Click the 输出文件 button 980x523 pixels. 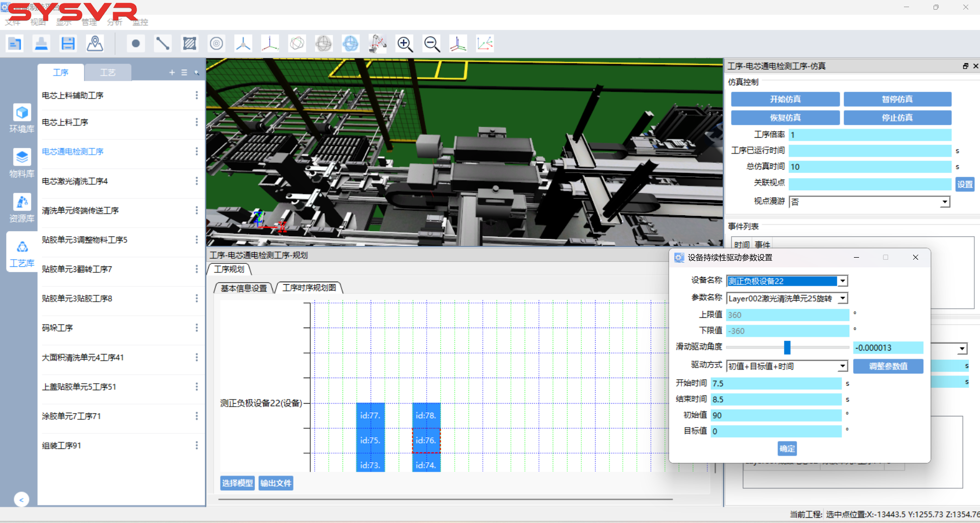(276, 483)
